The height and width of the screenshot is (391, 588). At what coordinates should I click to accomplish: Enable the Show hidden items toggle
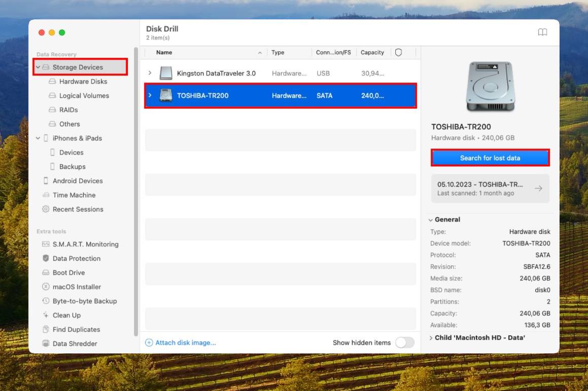click(404, 342)
